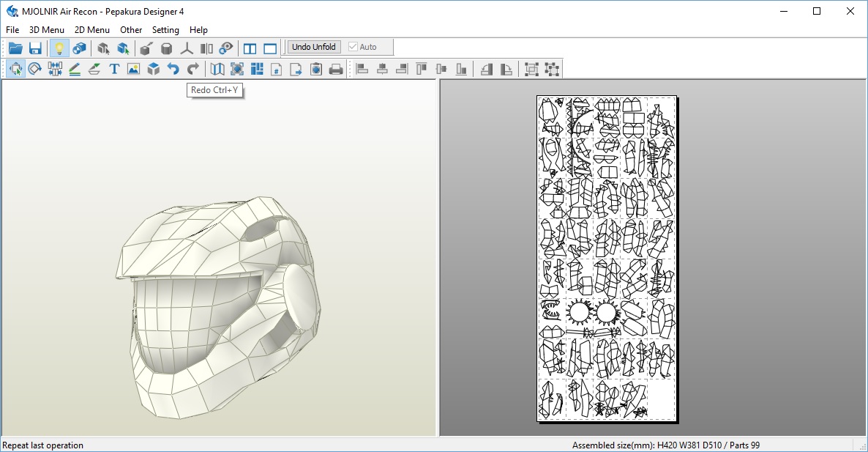
Task: Click the 'Repeat last operation' status text
Action: pos(42,445)
